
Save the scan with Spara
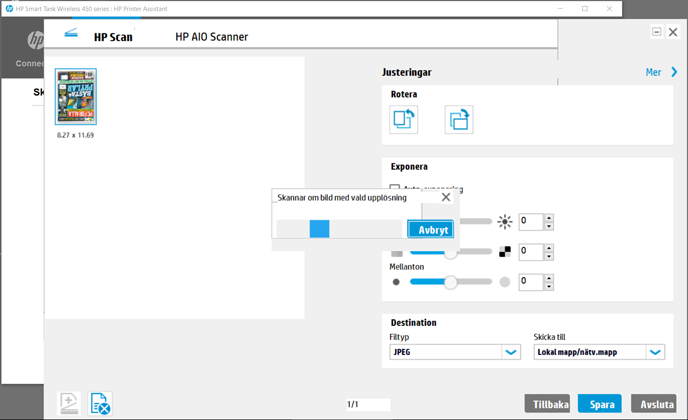click(599, 404)
